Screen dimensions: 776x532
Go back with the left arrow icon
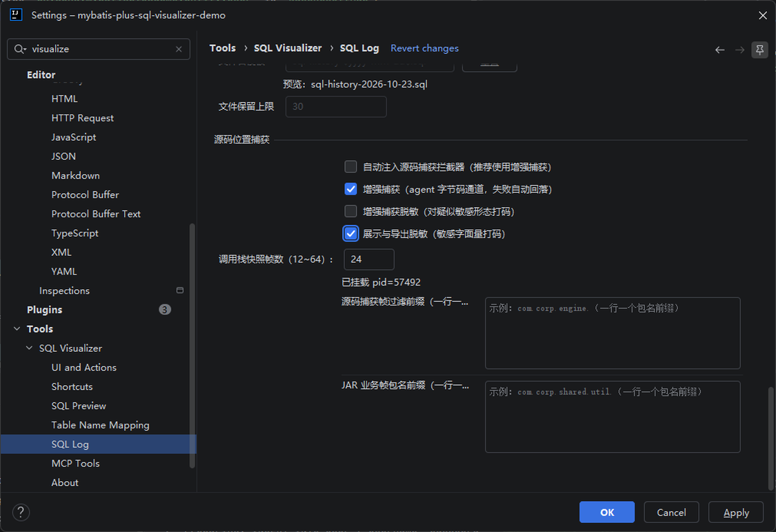[719, 50]
